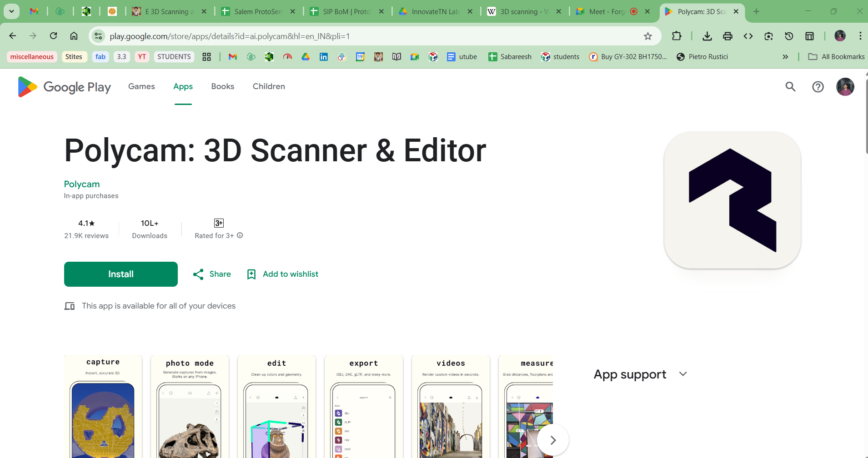Open All Bookmarks folder
Image resolution: width=868 pixels, height=458 pixels.
(x=836, y=57)
